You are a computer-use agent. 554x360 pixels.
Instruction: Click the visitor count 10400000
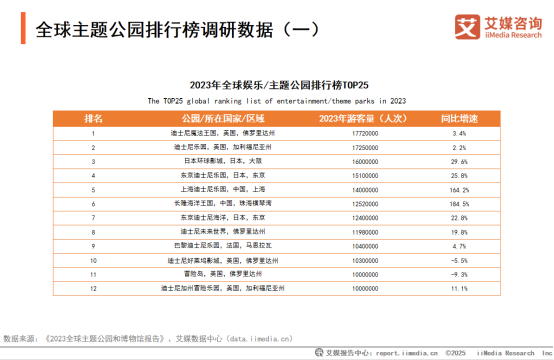coord(365,246)
